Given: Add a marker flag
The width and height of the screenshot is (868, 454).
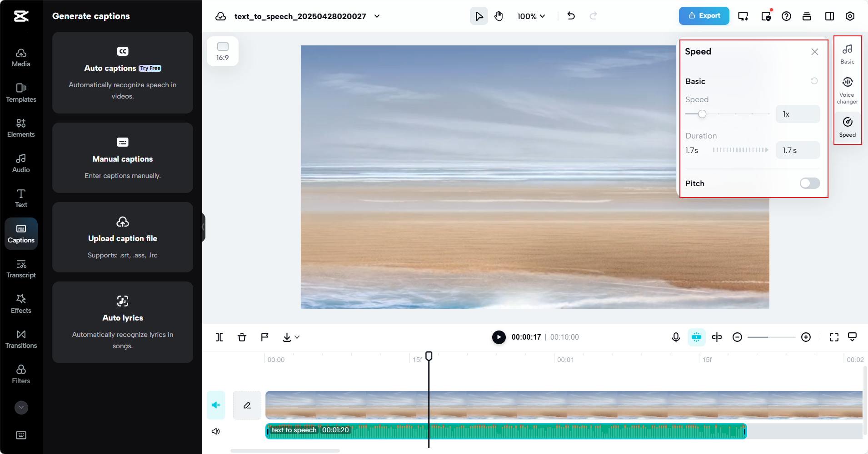Looking at the screenshot, I should click(264, 337).
